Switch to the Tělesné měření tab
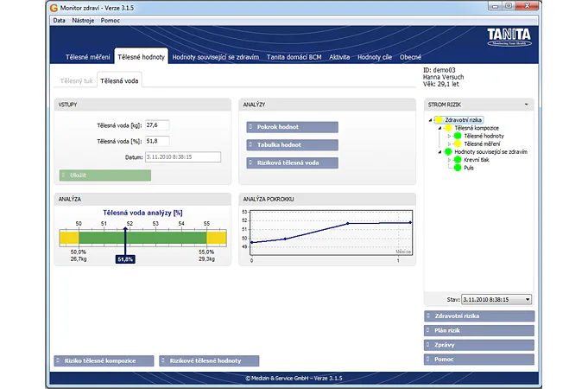588x389 pixels. coord(88,57)
